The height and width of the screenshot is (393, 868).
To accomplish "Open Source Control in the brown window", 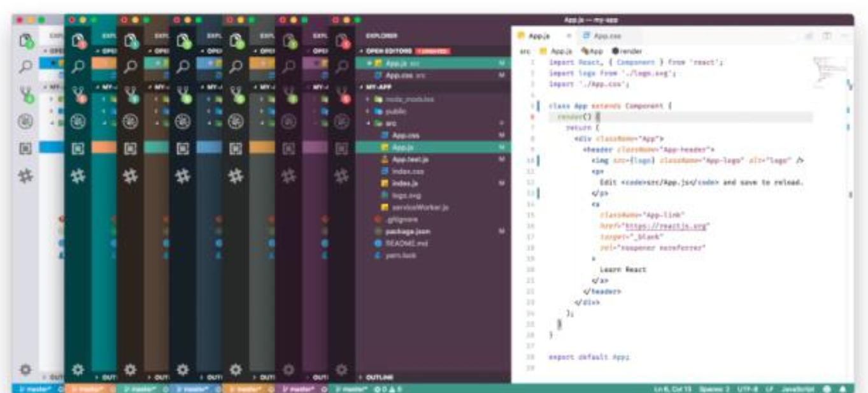I will coord(131,95).
